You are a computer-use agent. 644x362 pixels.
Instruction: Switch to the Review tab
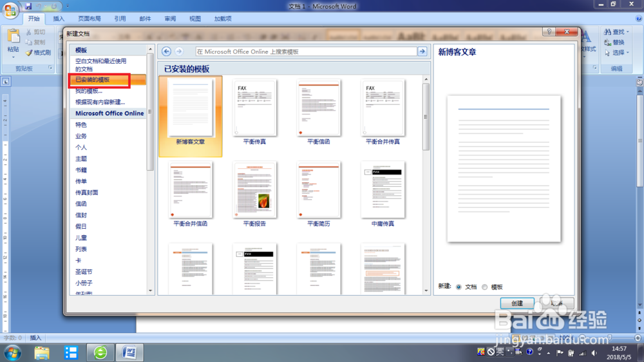170,19
